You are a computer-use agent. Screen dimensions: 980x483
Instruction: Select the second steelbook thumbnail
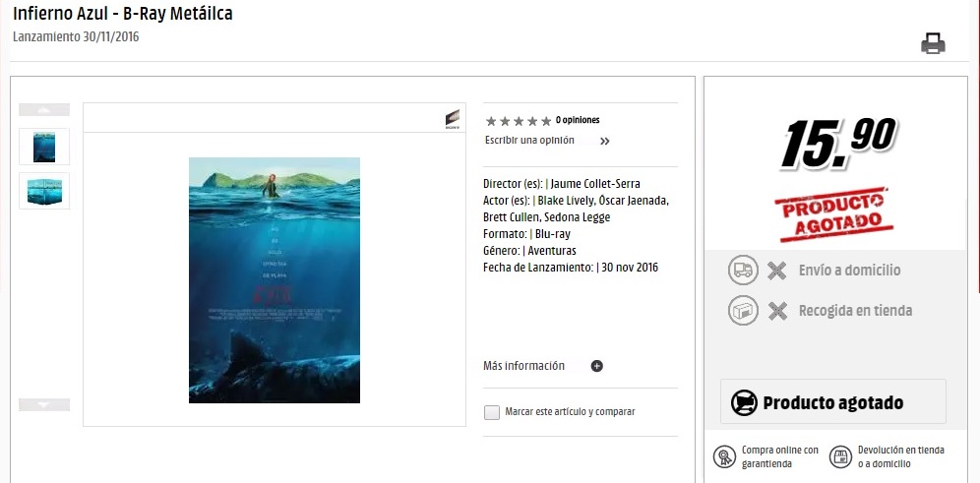pyautogui.click(x=44, y=191)
